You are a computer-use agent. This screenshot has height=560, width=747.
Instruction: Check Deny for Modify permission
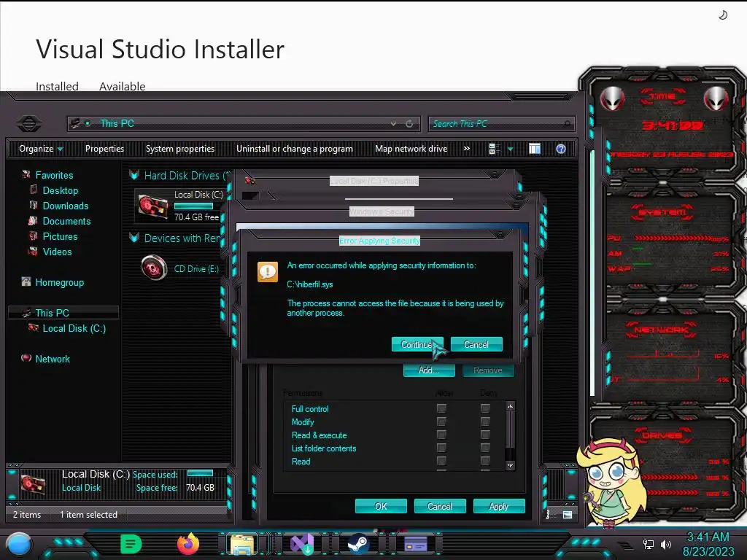pyautogui.click(x=485, y=422)
